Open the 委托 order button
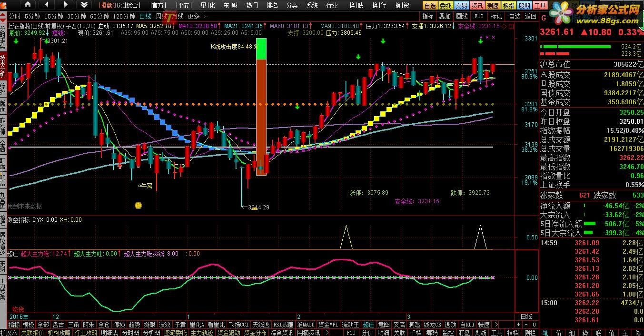The width and height of the screenshot is (644, 336). coord(446,5)
